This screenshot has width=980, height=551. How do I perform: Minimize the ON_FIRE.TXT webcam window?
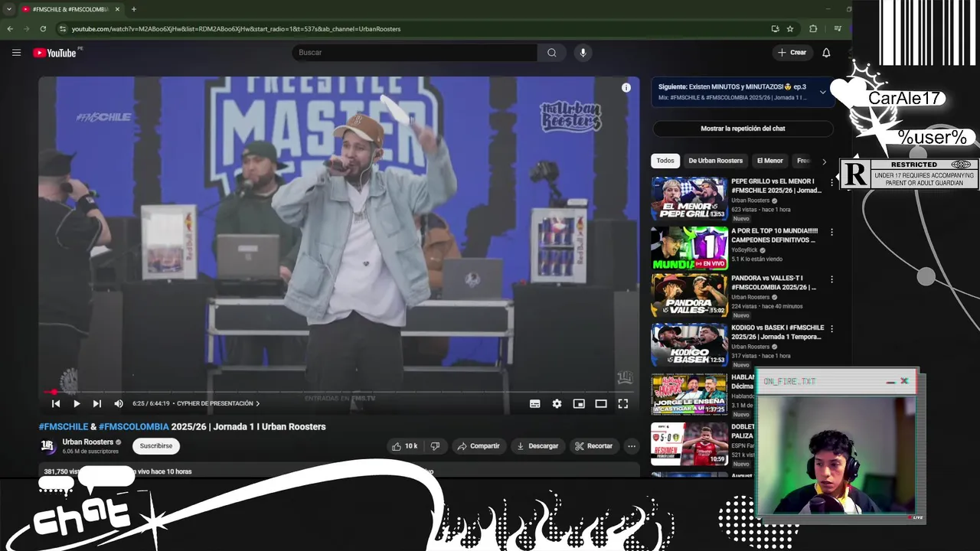(x=890, y=382)
